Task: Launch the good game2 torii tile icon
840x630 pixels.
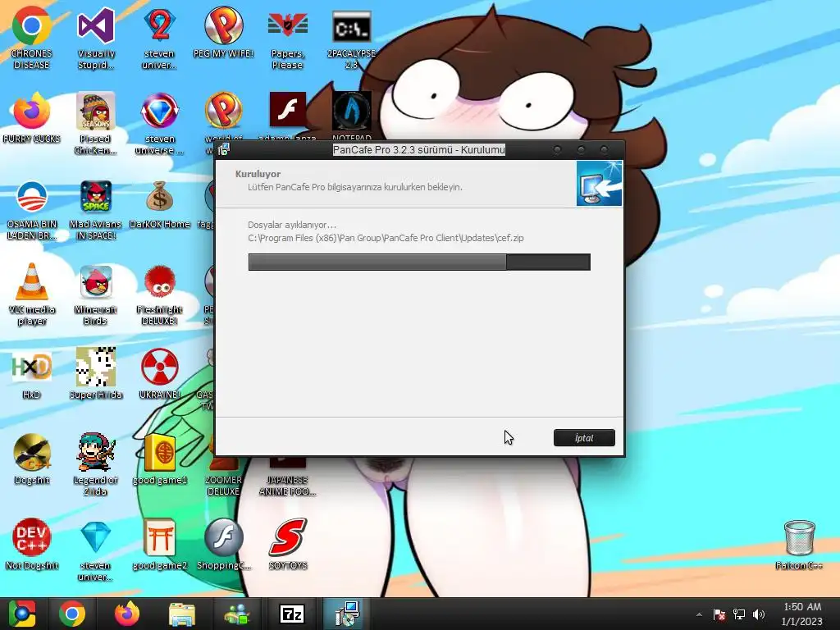Action: [160, 536]
